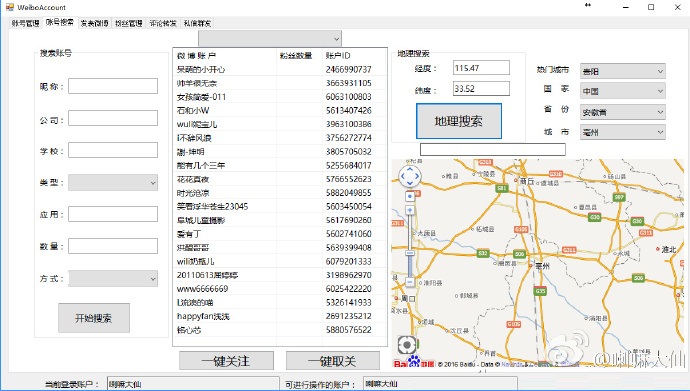This screenshot has width=690, height=391.
Task: Click the 地理搜索 button
Action: 459,121
